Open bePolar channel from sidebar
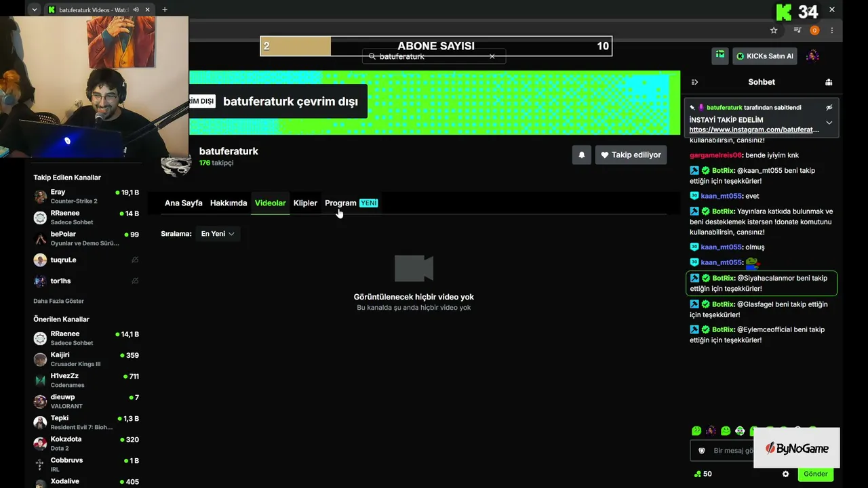This screenshot has width=868, height=488. (x=86, y=239)
